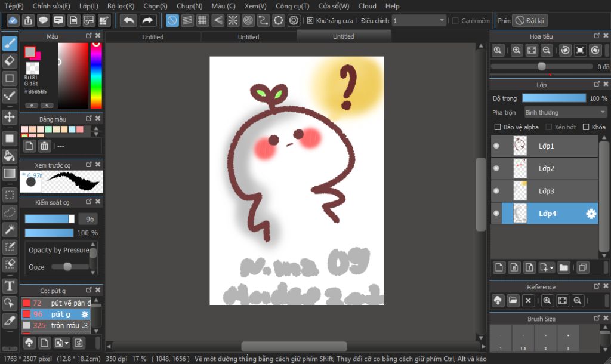Hide layer Lớp2 with its visibility dot
611x364 pixels.
(x=496, y=168)
